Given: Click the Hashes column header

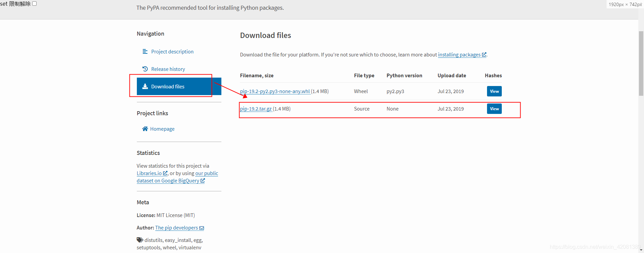Looking at the screenshot, I should tap(493, 75).
